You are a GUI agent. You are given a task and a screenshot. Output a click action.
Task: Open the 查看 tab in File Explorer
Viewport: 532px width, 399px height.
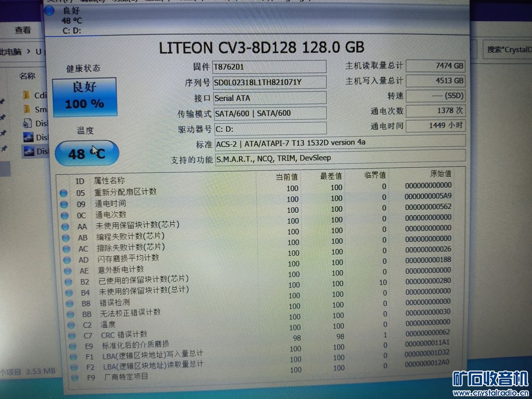click(x=23, y=30)
